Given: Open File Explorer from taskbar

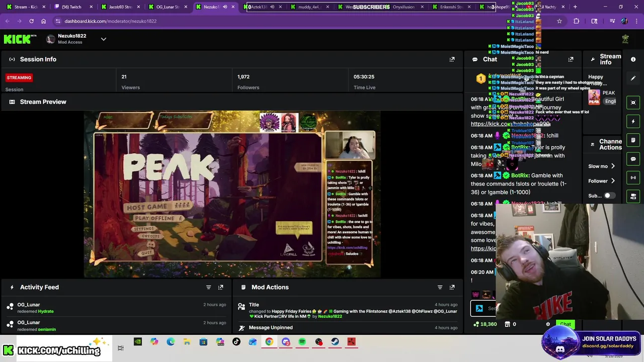Looking at the screenshot, I should coord(187,342).
